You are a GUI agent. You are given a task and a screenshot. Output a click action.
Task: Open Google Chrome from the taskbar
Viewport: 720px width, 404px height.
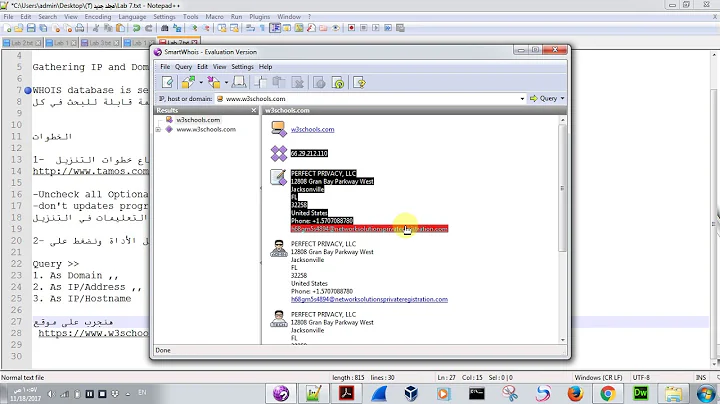[608, 393]
